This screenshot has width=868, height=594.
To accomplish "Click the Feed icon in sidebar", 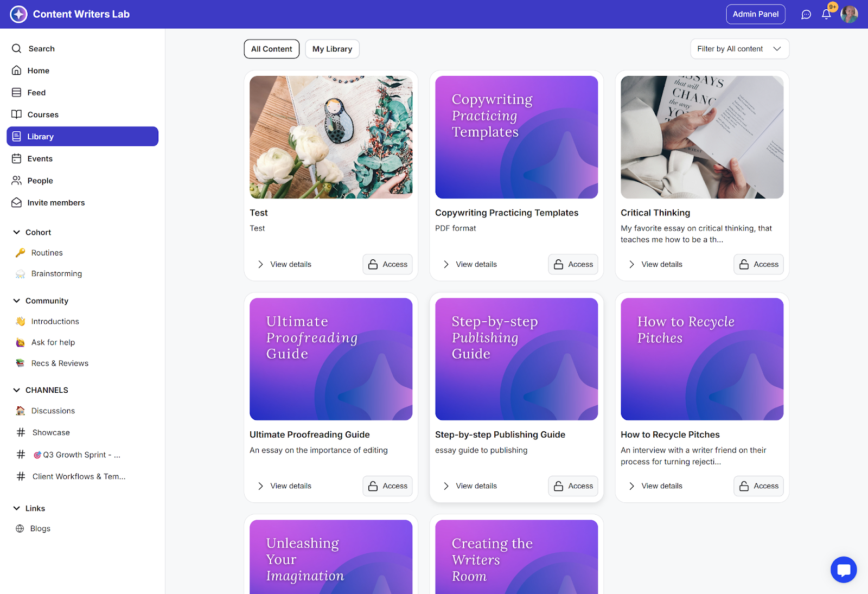I will pyautogui.click(x=17, y=93).
